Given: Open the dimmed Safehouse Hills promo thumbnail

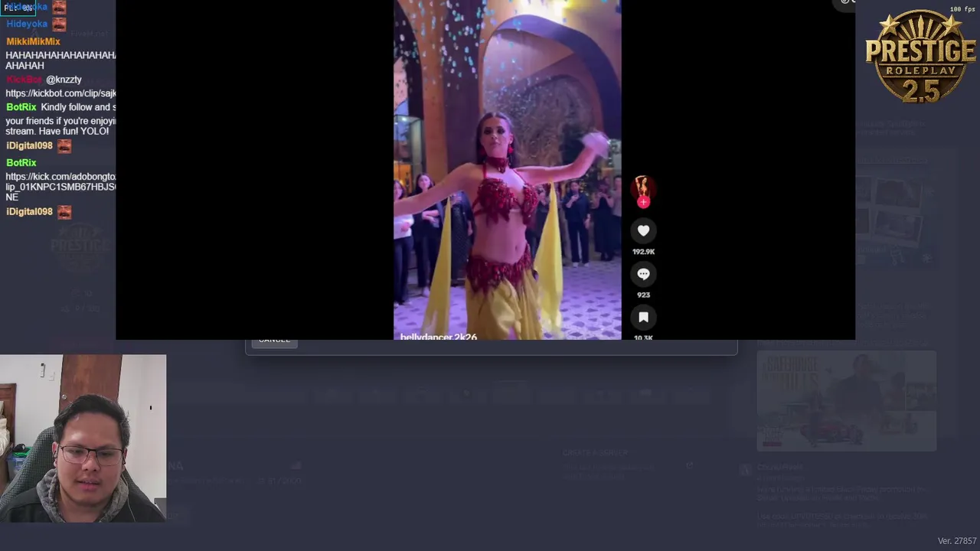Looking at the screenshot, I should (846, 401).
